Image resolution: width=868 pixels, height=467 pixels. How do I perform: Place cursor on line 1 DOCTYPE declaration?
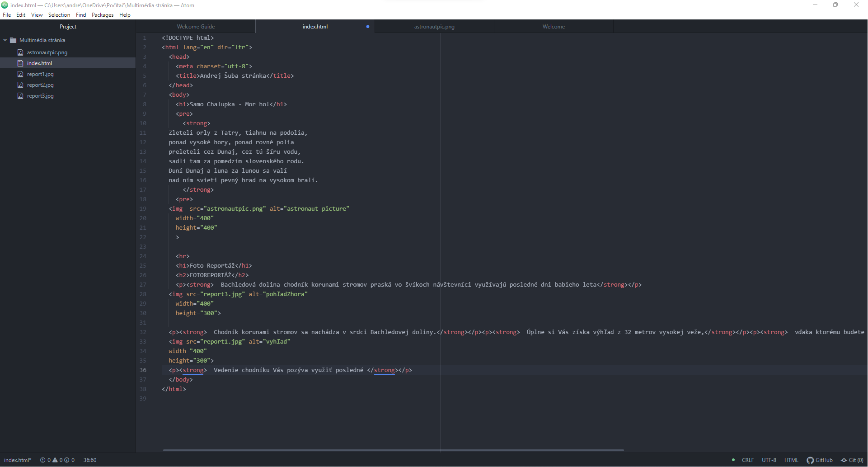[x=188, y=38]
